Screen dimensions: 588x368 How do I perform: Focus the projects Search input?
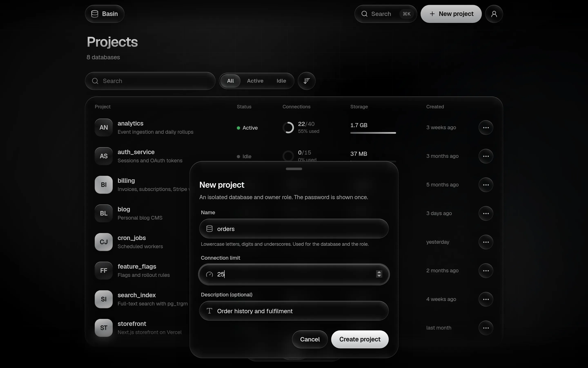150,81
